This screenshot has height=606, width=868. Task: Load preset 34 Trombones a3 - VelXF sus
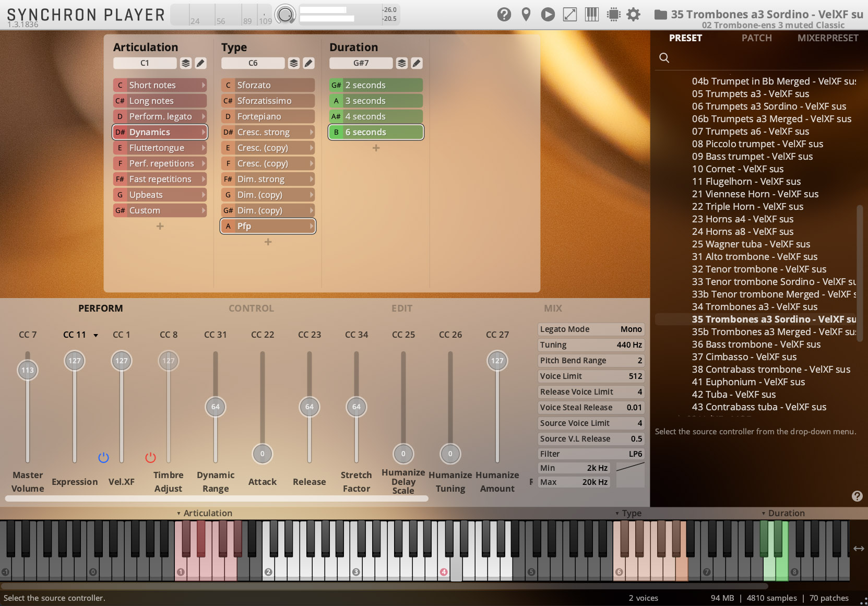(x=755, y=307)
